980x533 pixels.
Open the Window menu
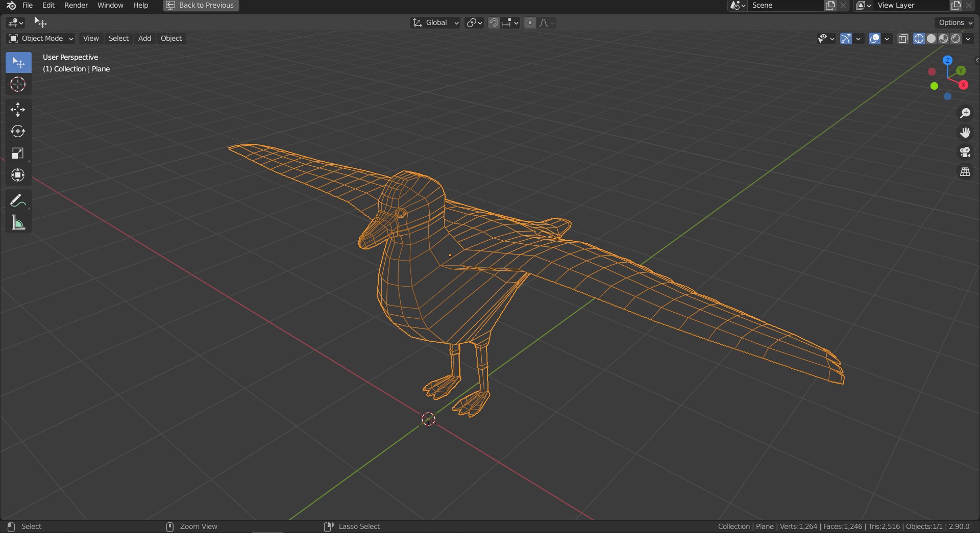(110, 5)
